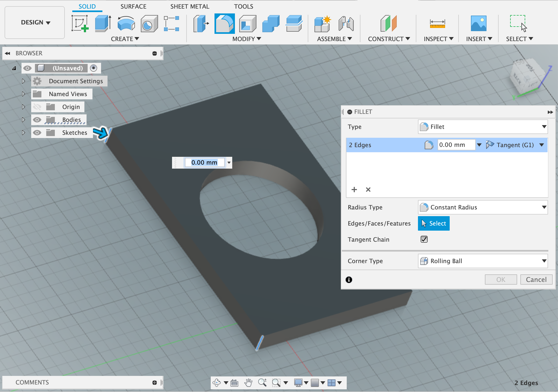Select the Extrude tool icon

click(x=103, y=24)
